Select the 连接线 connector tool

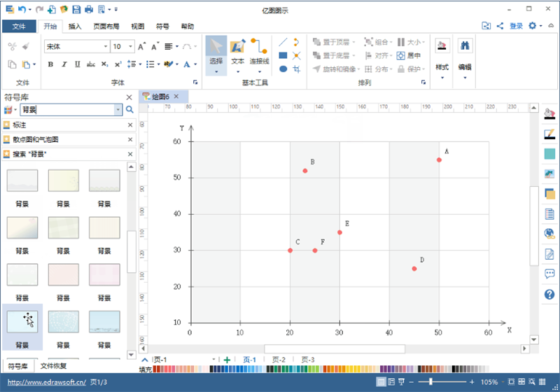[259, 55]
